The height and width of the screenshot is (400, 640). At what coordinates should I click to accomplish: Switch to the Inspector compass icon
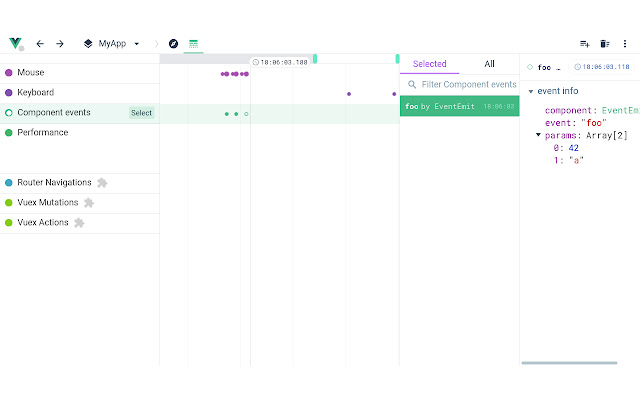click(173, 44)
